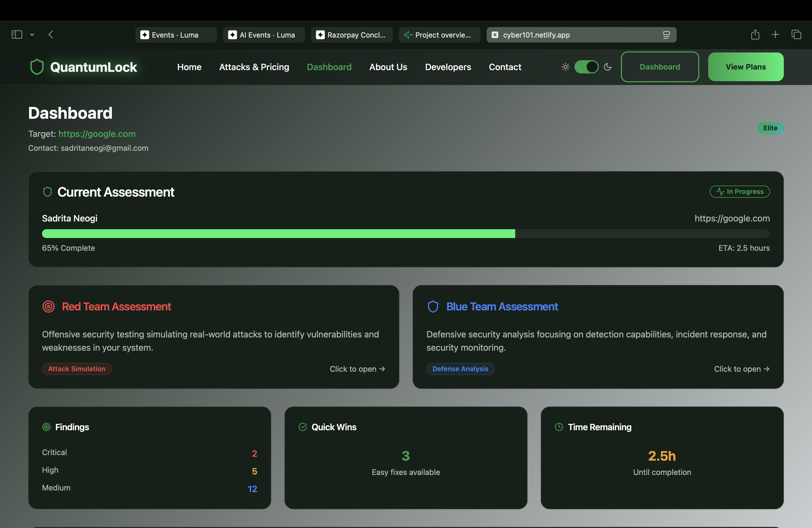Image resolution: width=812 pixels, height=528 pixels.
Task: Open Blue Team Assessment via Click to open
Action: point(742,369)
